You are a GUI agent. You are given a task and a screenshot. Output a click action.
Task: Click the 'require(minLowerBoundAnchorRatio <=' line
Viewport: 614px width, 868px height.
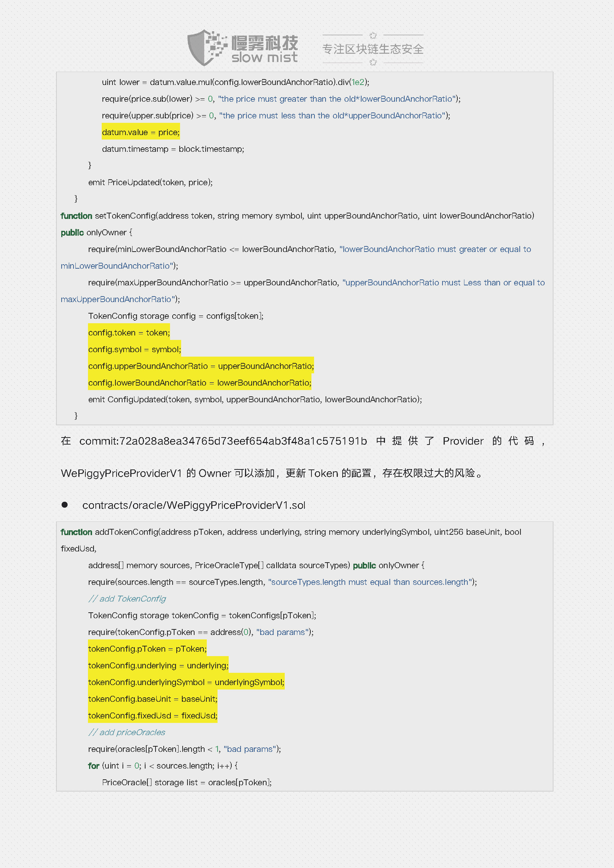coord(310,249)
